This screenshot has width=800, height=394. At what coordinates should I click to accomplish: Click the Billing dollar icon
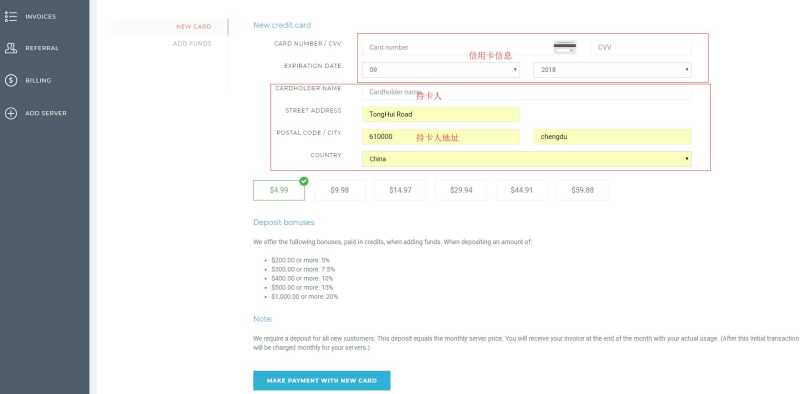(11, 81)
